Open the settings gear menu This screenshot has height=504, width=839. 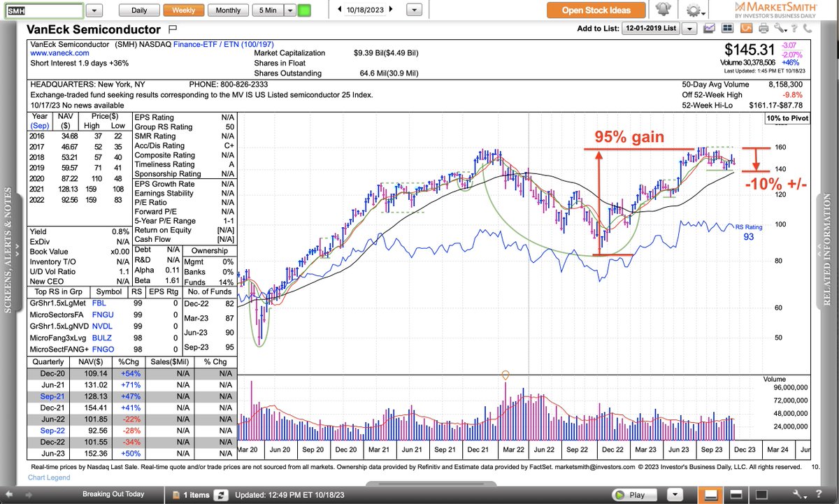coord(694,10)
